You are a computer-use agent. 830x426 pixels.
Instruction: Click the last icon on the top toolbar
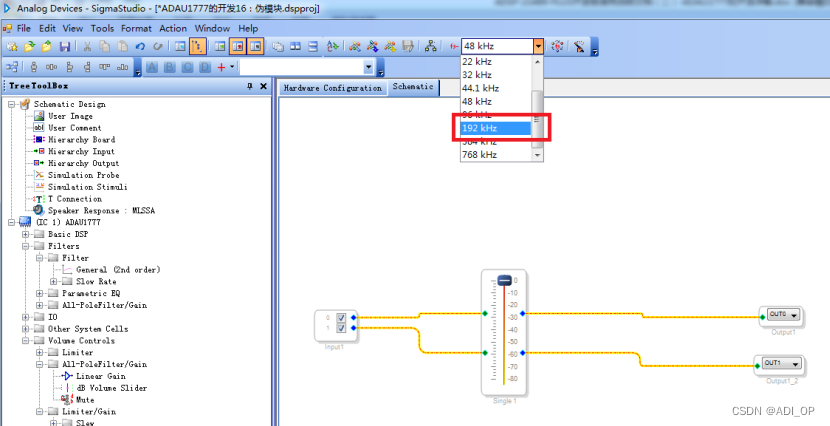[x=579, y=47]
